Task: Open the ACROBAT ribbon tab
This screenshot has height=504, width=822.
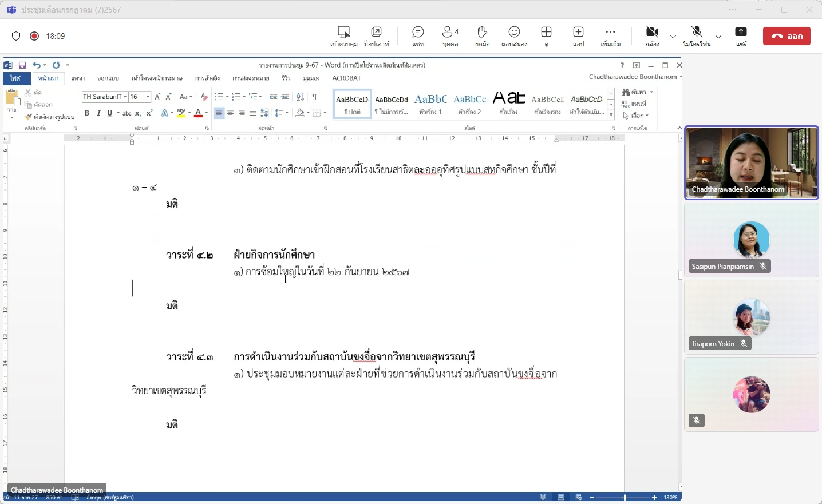Action: click(347, 78)
